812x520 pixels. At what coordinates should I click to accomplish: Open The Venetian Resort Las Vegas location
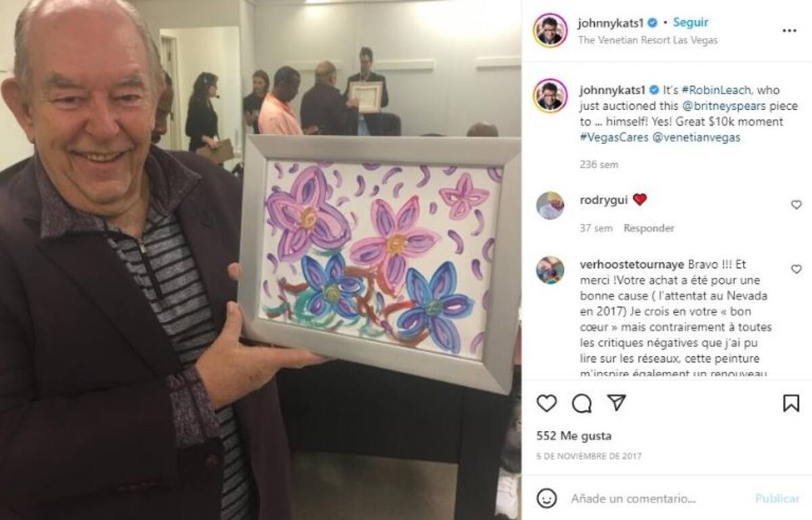coord(648,40)
